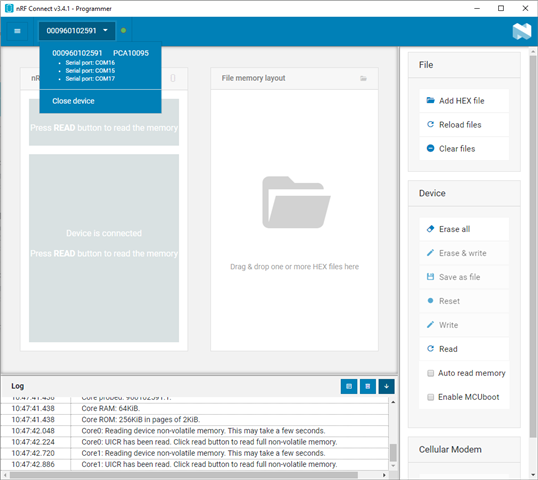Click the 'Device is connected' memory region

(x=104, y=248)
